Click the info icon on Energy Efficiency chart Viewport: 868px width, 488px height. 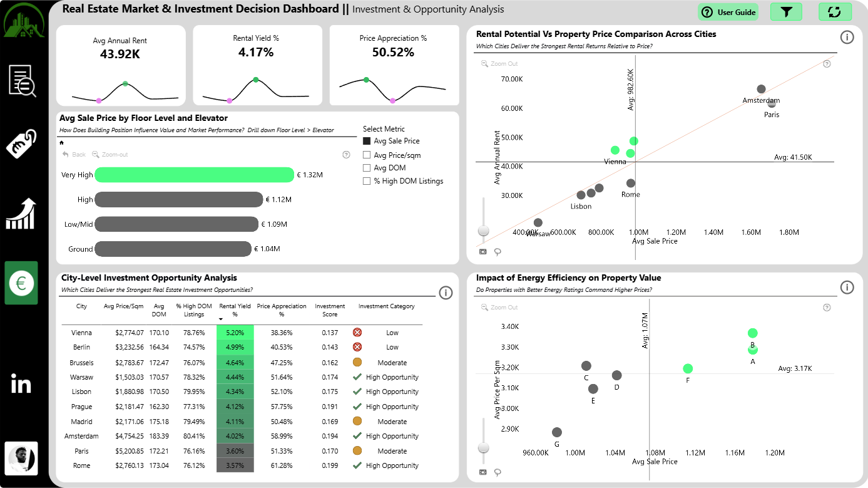tap(847, 288)
